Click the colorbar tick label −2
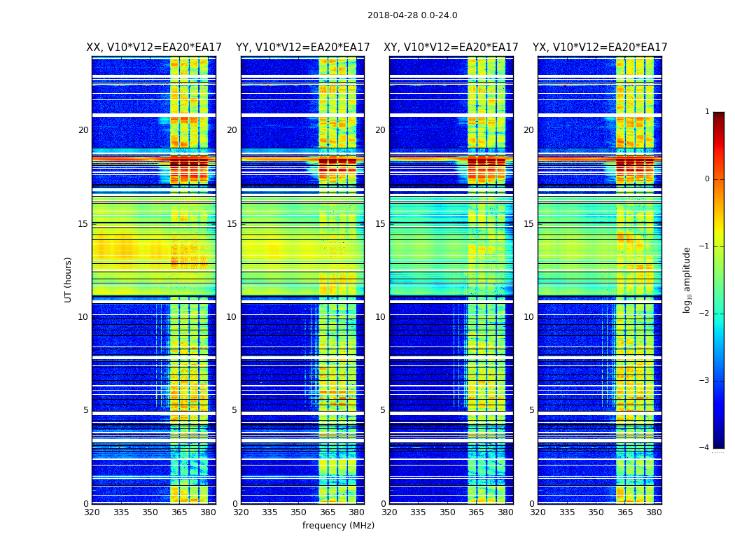735x560 pixels. pos(704,314)
